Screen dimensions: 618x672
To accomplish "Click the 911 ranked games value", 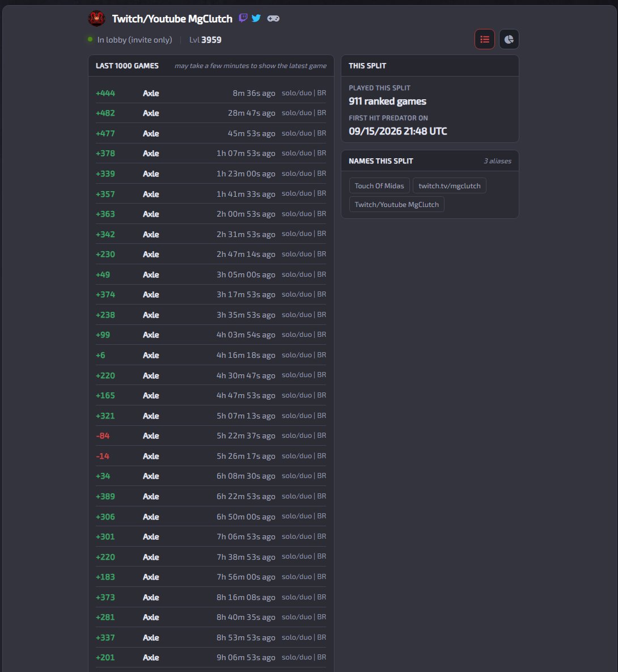I will click(387, 101).
